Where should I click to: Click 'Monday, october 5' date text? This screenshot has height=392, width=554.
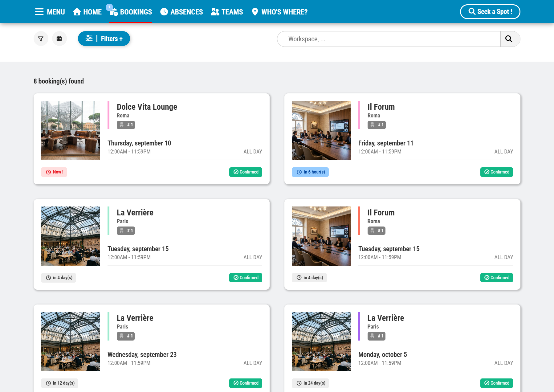(382, 354)
